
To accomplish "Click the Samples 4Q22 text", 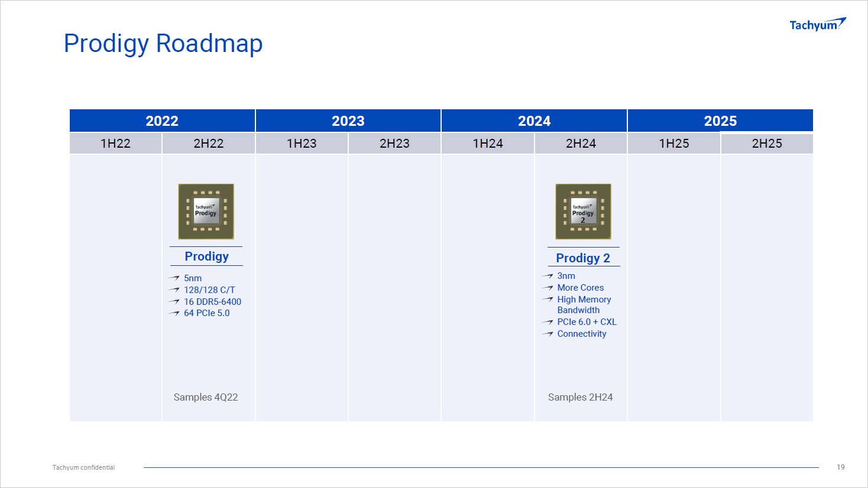I will click(206, 397).
